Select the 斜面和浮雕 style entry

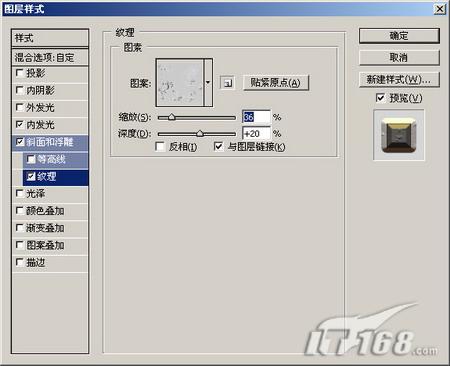(50, 142)
